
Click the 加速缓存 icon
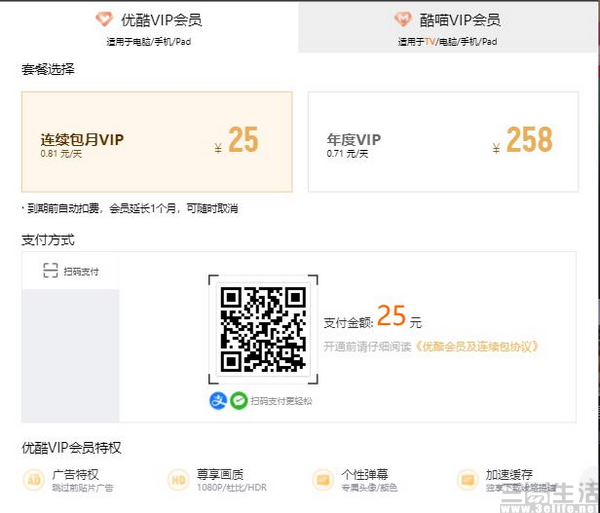(468, 480)
